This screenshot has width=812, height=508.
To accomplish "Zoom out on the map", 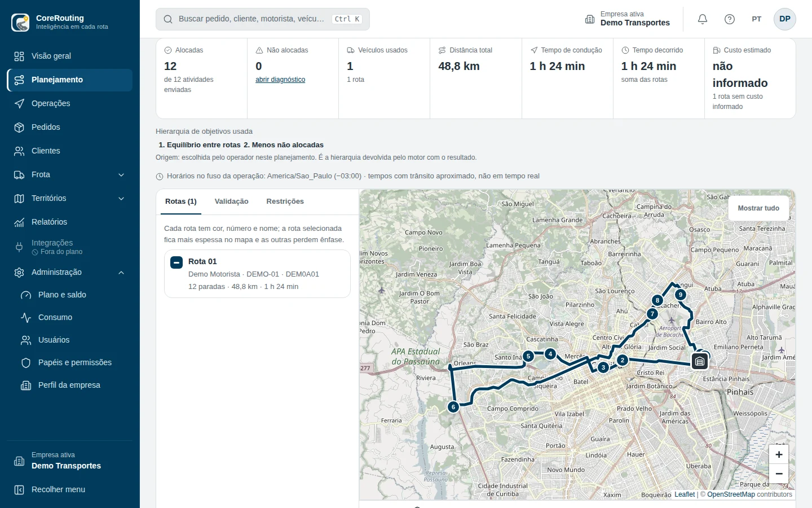I will pyautogui.click(x=779, y=474).
